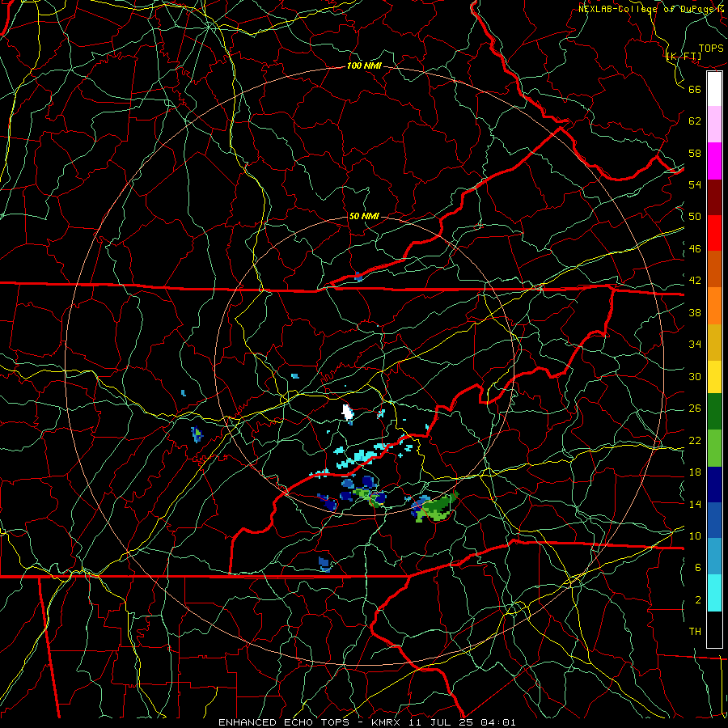Click the legend value 10

click(695, 535)
